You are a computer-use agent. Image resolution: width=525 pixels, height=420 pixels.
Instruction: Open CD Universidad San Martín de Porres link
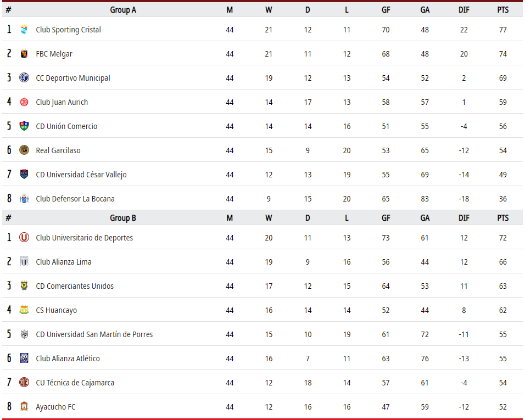tap(94, 334)
